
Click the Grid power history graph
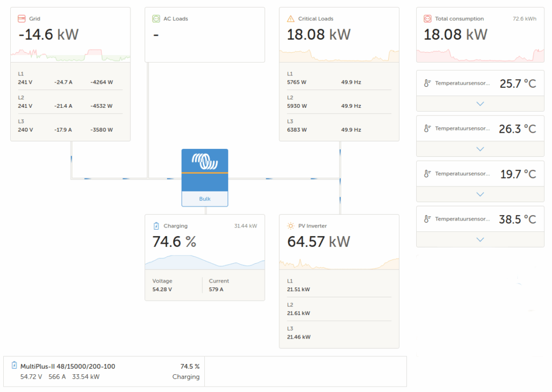coord(70,54)
